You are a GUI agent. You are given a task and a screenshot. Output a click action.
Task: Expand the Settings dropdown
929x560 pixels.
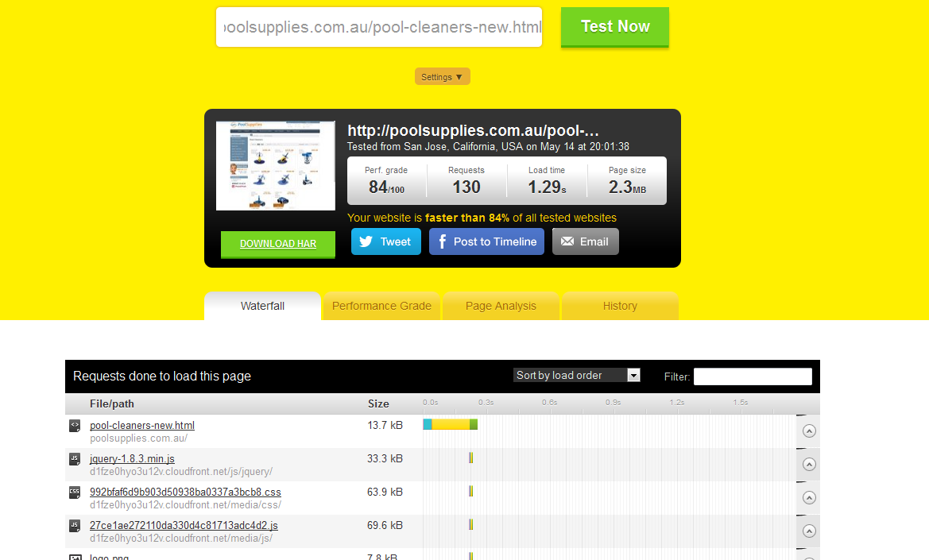coord(442,77)
